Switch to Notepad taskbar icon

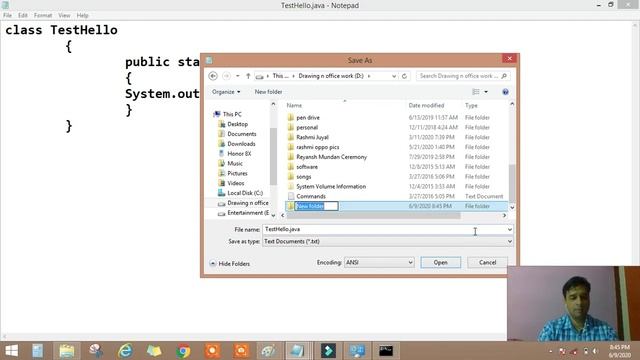[298, 351]
